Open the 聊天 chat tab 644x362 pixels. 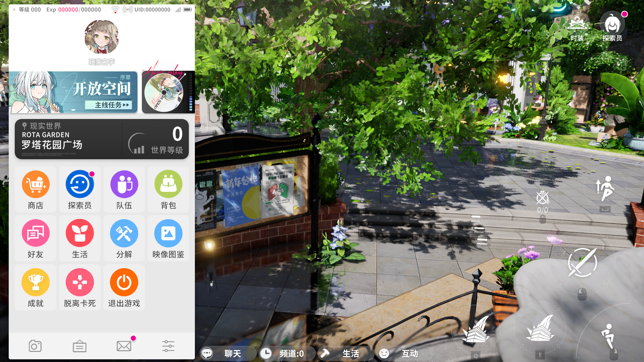coord(228,354)
